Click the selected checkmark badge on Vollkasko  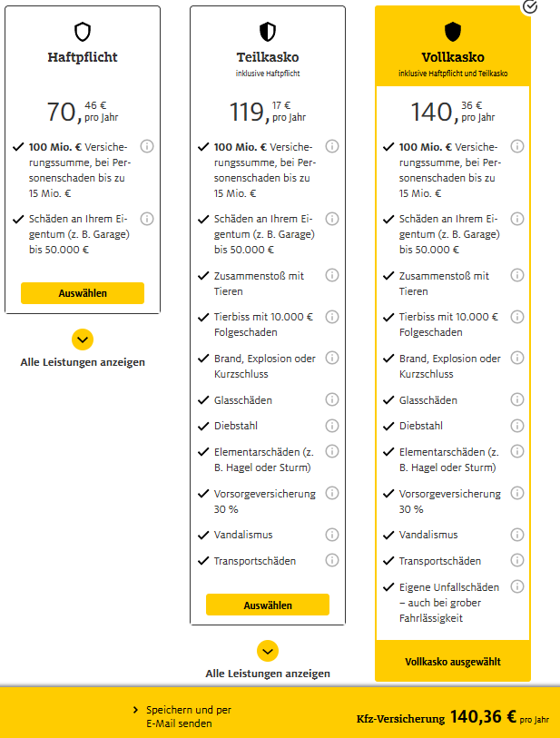[530, 6]
